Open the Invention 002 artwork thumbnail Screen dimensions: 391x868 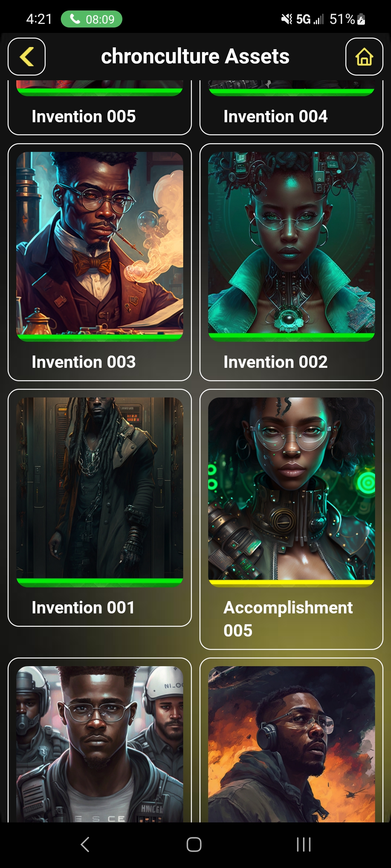(x=291, y=243)
